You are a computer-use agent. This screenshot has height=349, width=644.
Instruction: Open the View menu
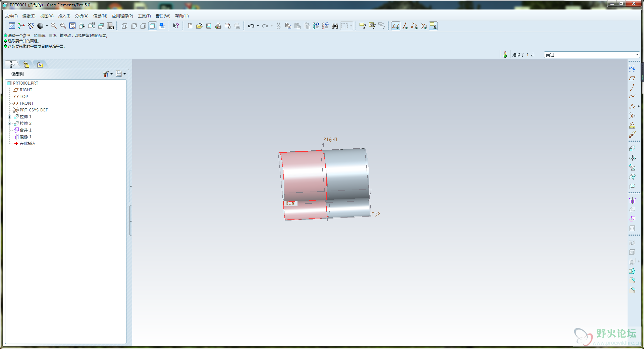click(x=47, y=16)
